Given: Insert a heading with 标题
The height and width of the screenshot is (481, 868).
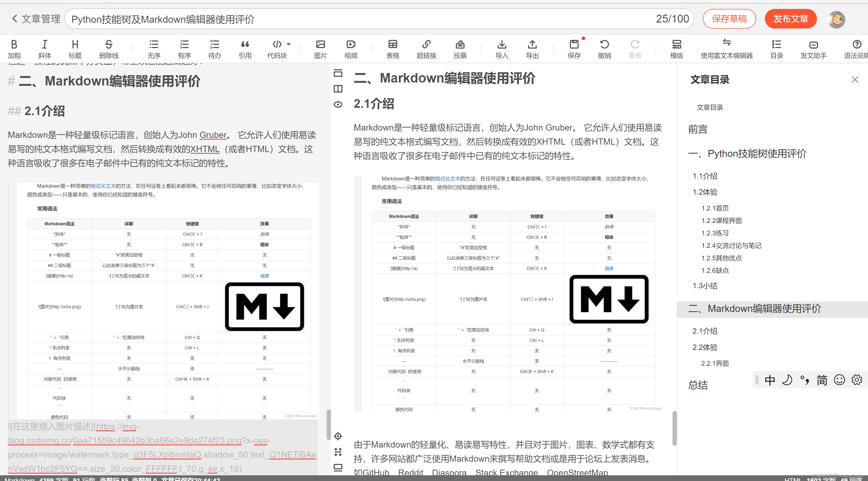Looking at the screenshot, I should [75, 49].
